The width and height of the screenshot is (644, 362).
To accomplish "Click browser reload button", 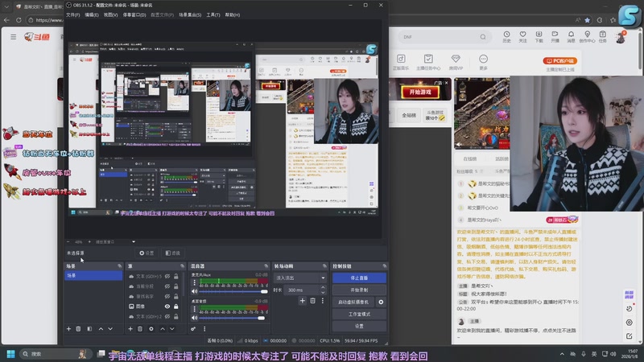I will pyautogui.click(x=19, y=19).
